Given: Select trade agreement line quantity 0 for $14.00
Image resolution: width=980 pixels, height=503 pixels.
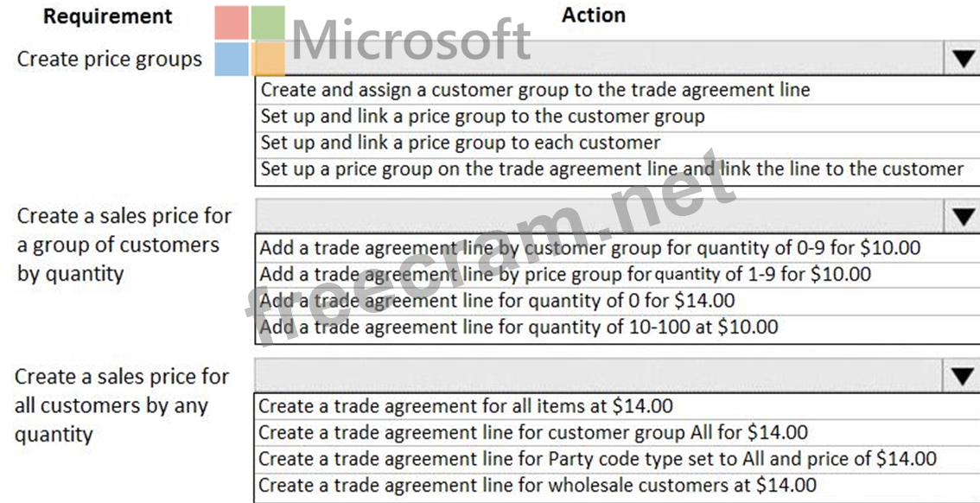Looking at the screenshot, I should [497, 301].
